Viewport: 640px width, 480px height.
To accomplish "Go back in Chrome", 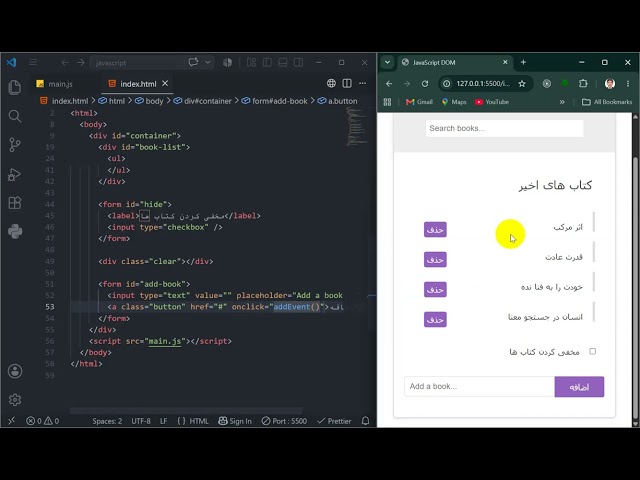I will click(x=389, y=84).
